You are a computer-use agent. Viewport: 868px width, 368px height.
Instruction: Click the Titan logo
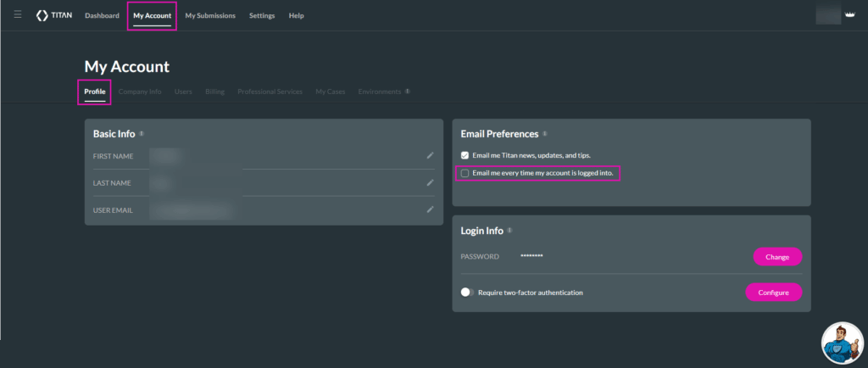click(54, 16)
